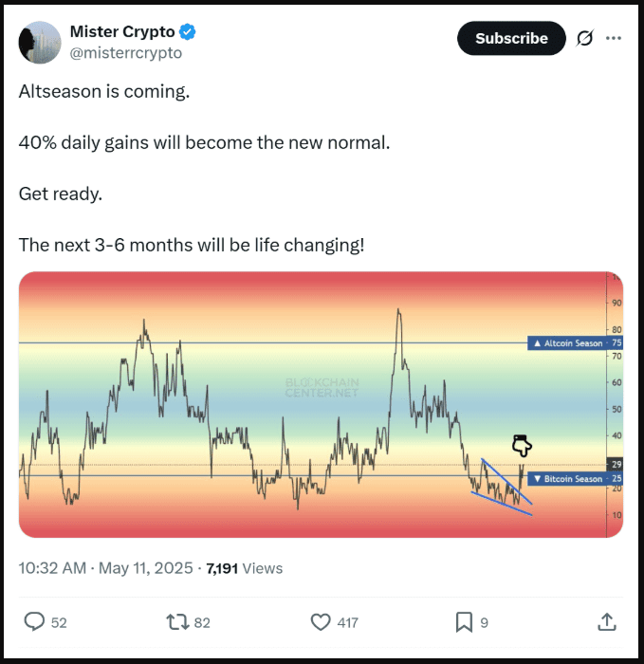Screen dimensions: 644x664
Task: Open the three-dot more options menu
Action: coord(614,38)
